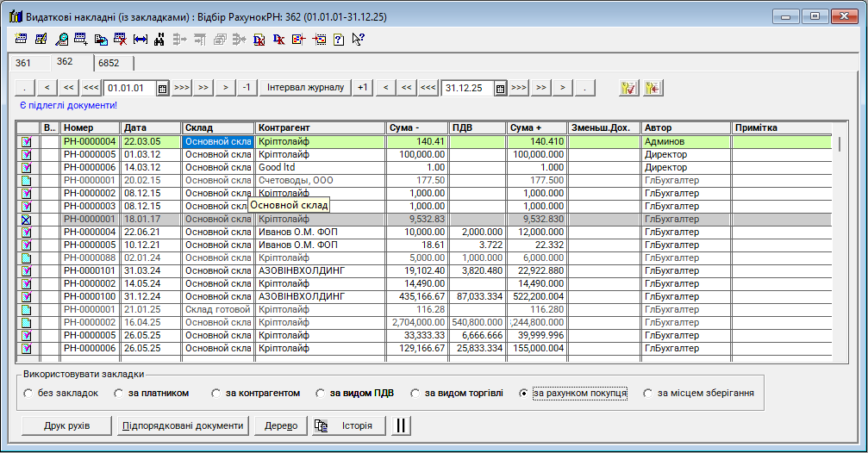Viewport: 868px width, 453px height.
Task: Click 'Склад' column header
Action: (218, 128)
